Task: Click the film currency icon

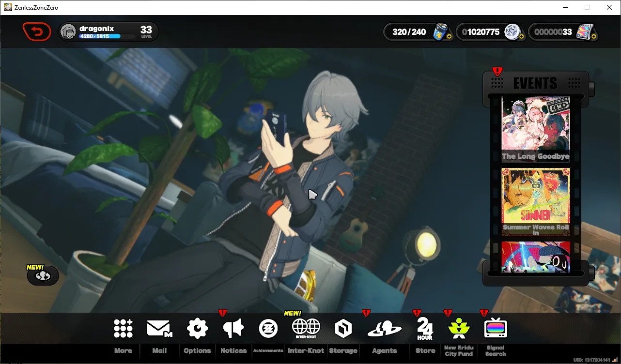Action: tap(584, 32)
